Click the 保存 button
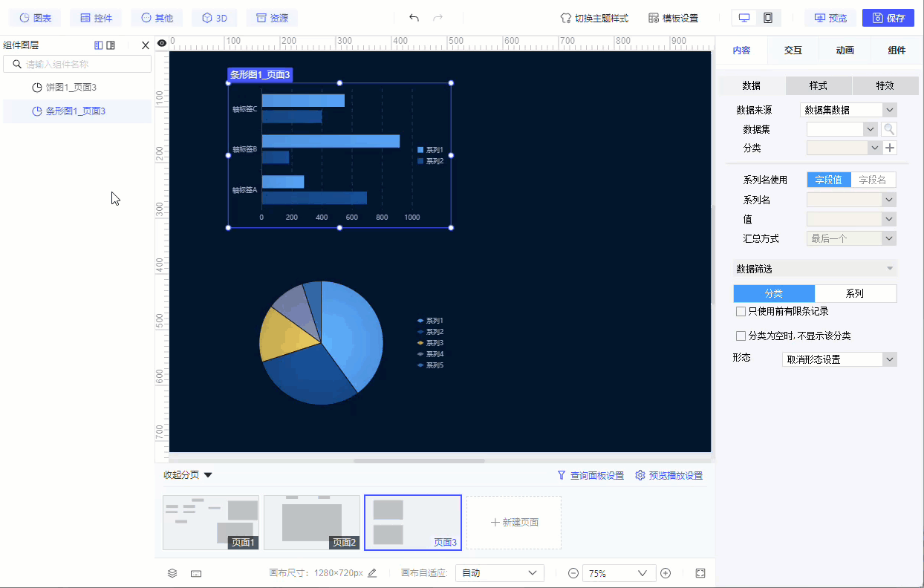The width and height of the screenshot is (924, 588). click(x=888, y=18)
